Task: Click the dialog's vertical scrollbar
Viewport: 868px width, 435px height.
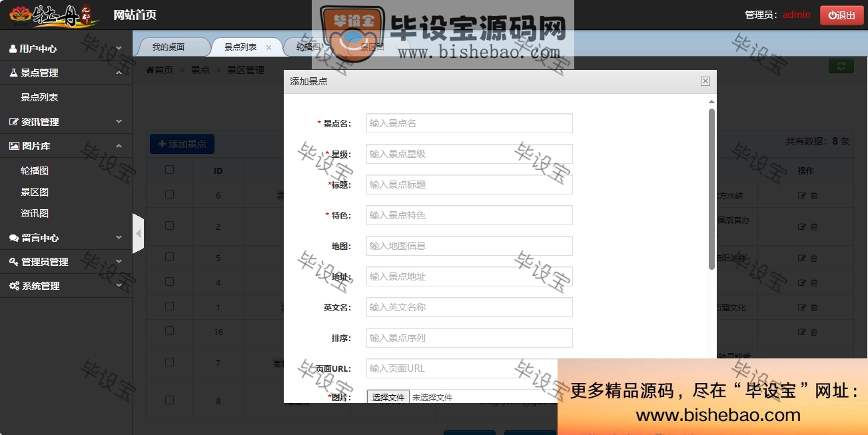Action: (x=711, y=189)
